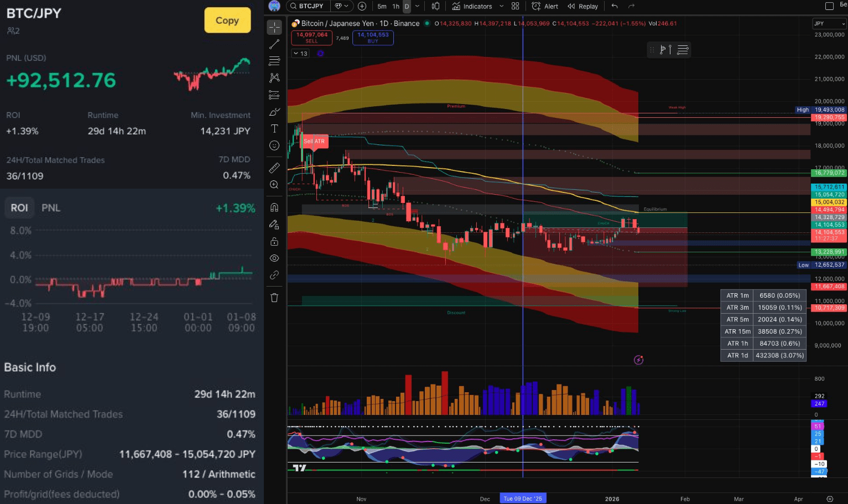Click the Bitcoin / Japanese Yen chart title
This screenshot has height=504, width=848.
(x=360, y=23)
